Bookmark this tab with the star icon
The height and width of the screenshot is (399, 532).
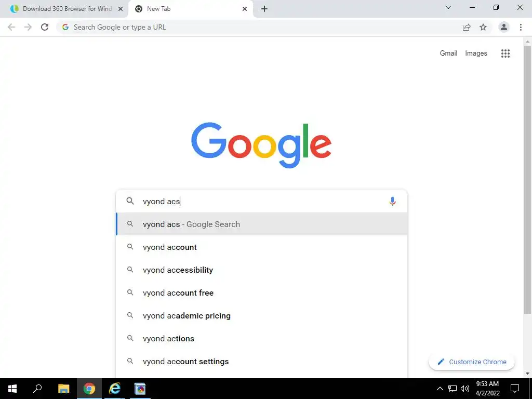click(483, 27)
